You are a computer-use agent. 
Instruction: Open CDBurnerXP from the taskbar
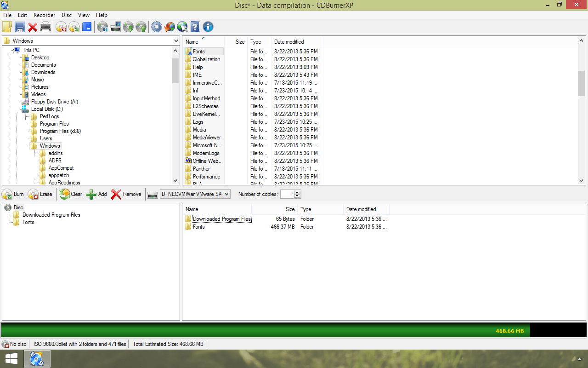[x=36, y=359]
